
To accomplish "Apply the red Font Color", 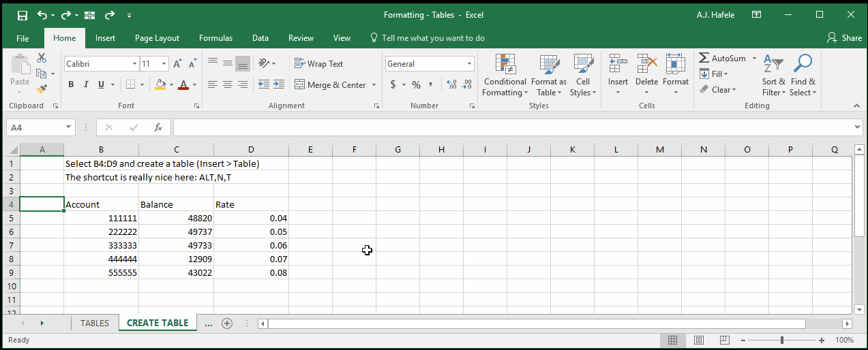I will point(183,84).
